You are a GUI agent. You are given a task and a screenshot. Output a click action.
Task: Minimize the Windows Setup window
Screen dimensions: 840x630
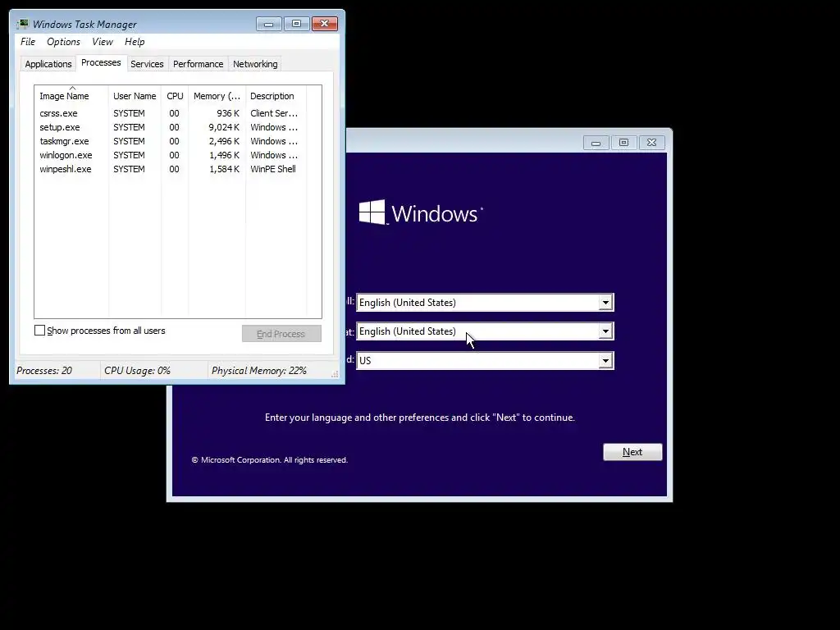[596, 143]
